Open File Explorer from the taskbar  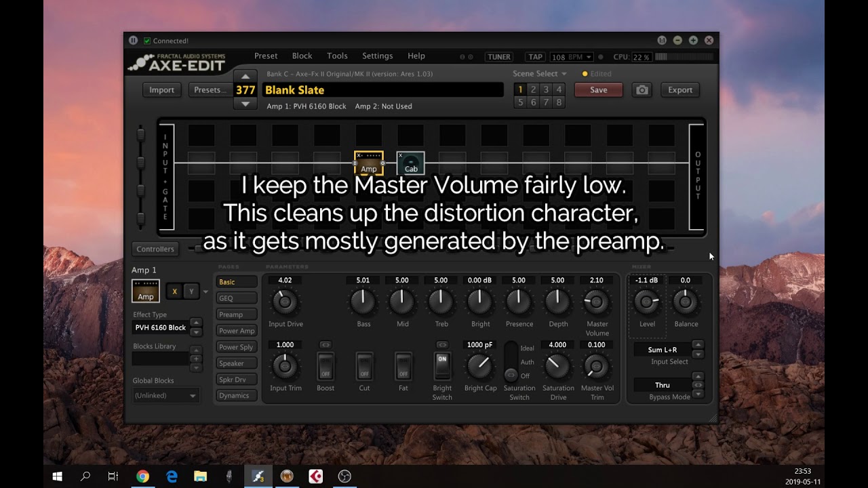pos(201,476)
